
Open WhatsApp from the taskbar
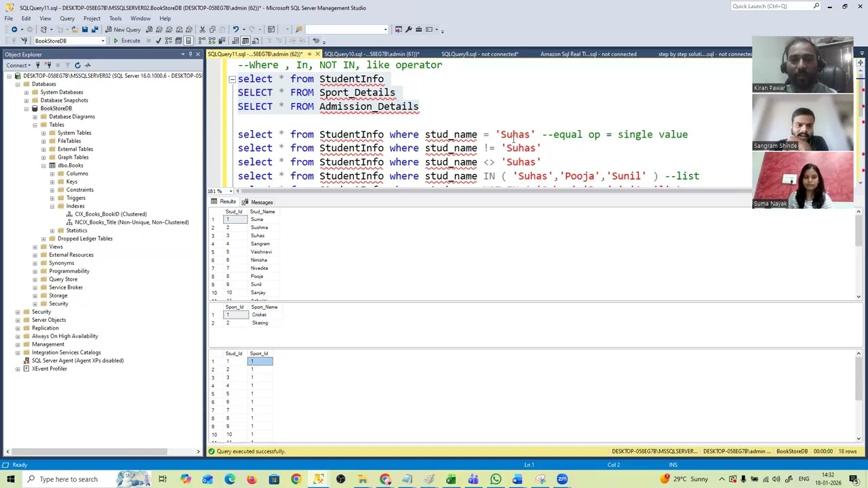point(496,479)
